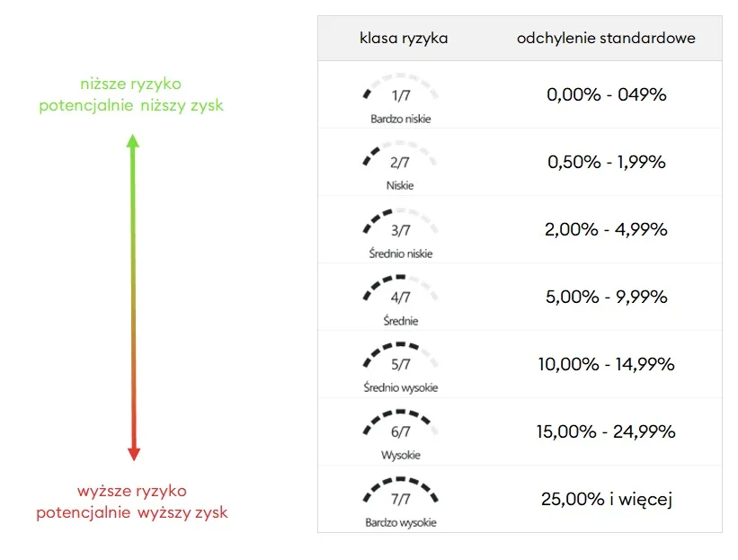
Task: Select the "5,00% - 9,99%" range cell
Action: (606, 297)
